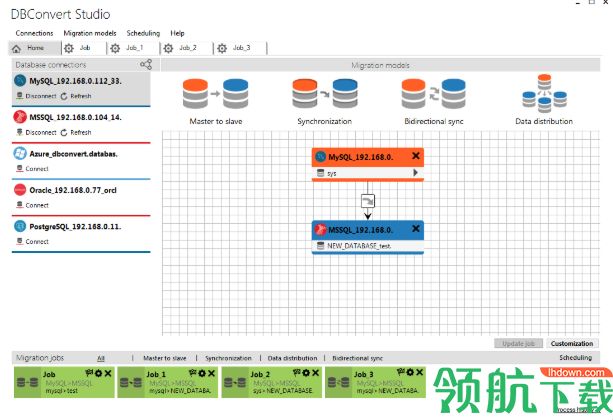
Task: Open the Connections menu
Action: 34,33
